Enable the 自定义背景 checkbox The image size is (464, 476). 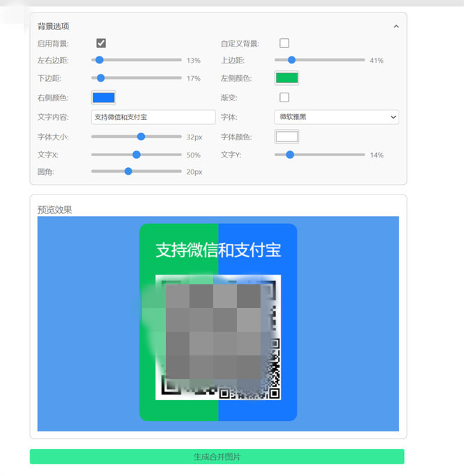click(284, 43)
